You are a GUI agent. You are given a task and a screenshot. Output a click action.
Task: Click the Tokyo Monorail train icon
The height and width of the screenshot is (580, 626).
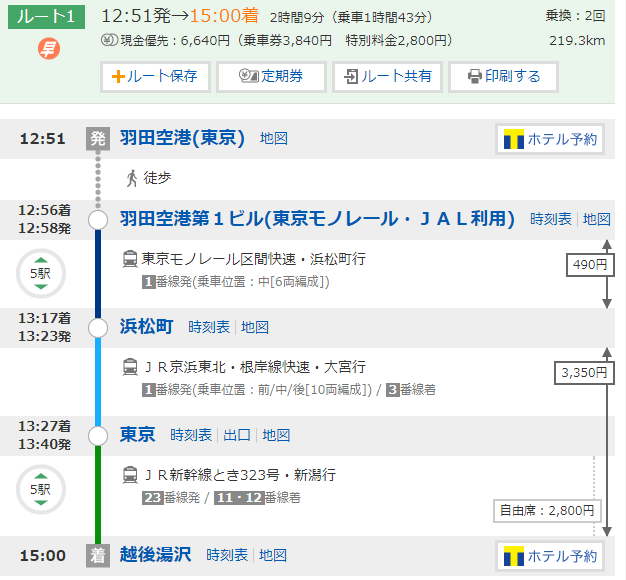(x=130, y=259)
